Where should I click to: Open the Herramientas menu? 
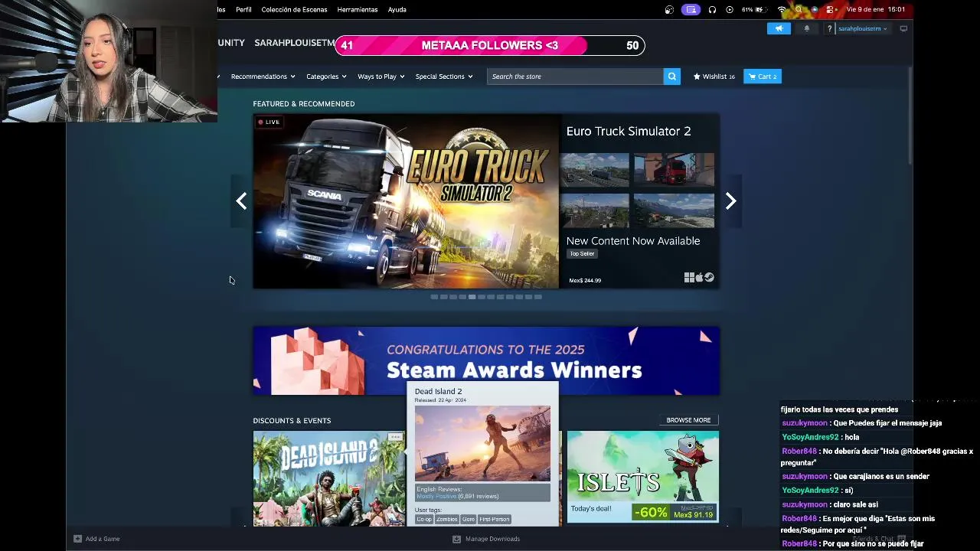(357, 10)
